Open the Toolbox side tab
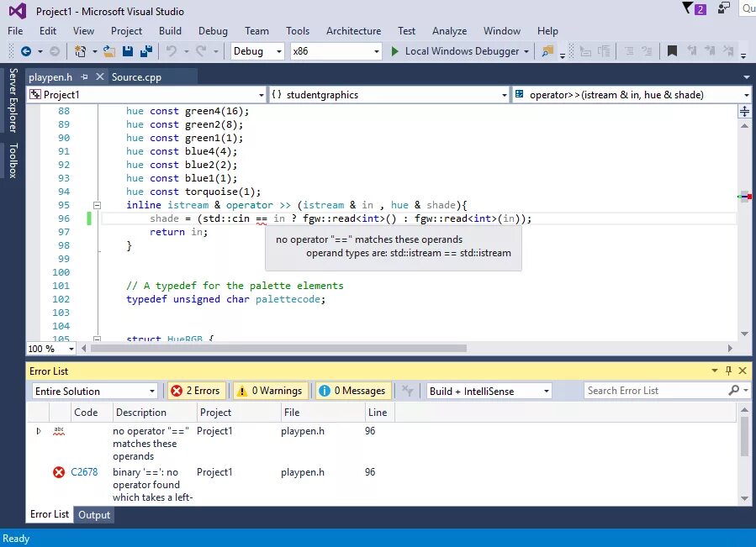Screen dimensions: 756x547 13,160
